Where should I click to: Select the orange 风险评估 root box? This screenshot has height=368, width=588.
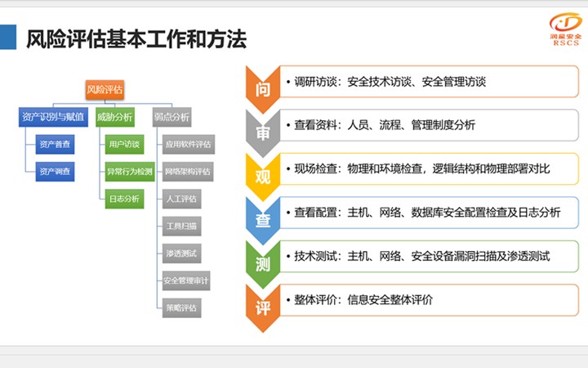(105, 90)
